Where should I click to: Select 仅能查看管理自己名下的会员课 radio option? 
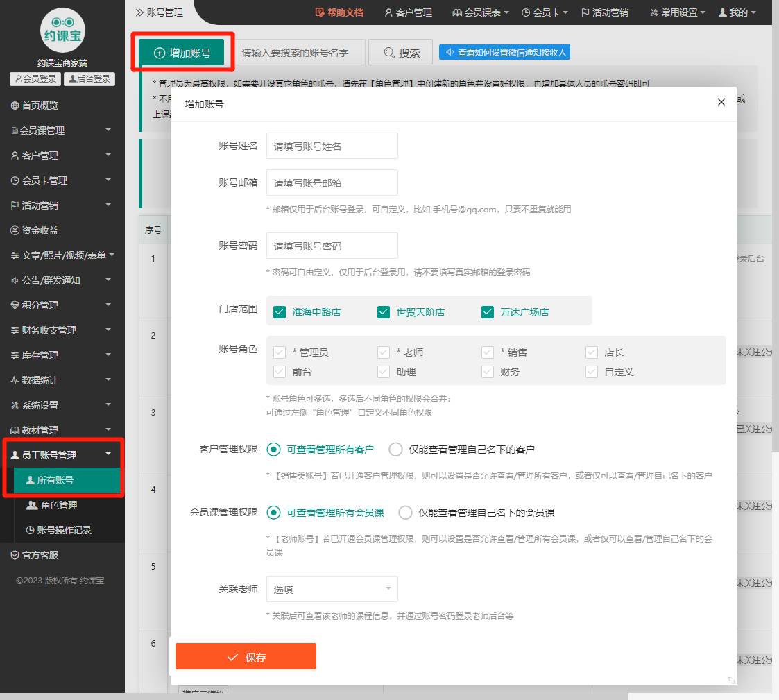405,512
